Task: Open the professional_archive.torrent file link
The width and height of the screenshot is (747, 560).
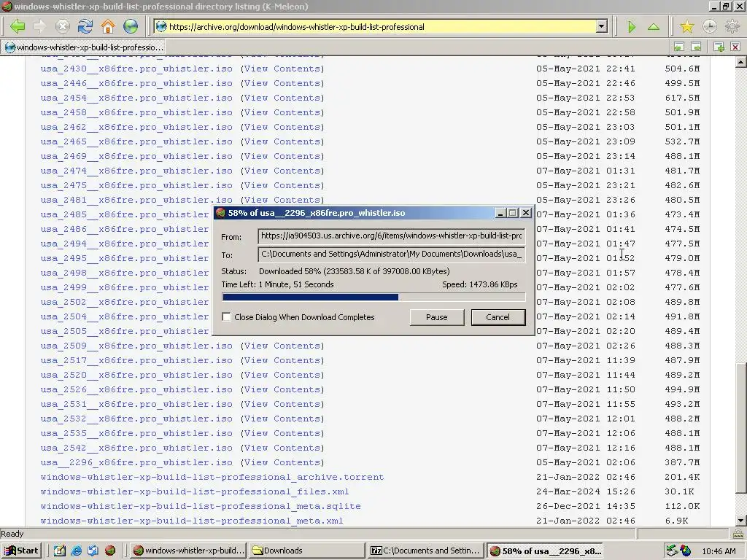Action: [212, 477]
